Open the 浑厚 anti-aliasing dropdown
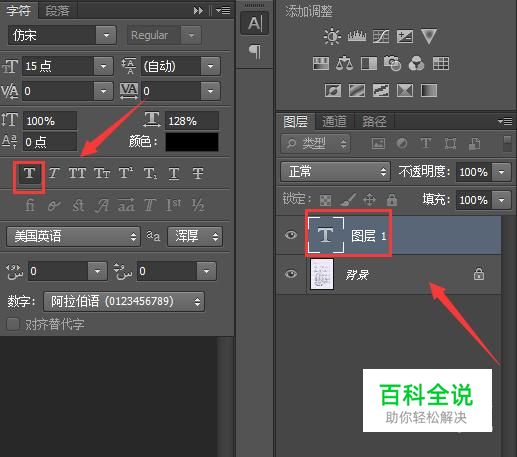Image resolution: width=517 pixels, height=457 pixels. click(x=195, y=237)
